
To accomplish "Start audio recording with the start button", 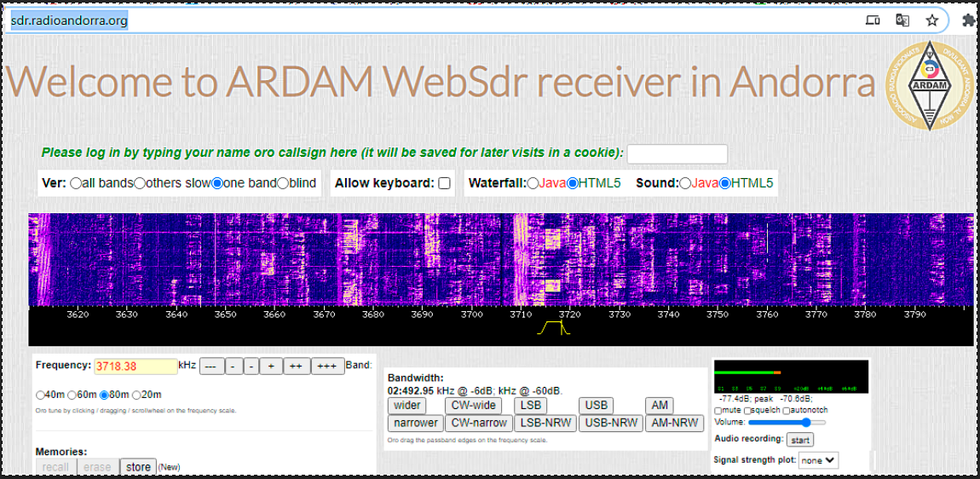I will 800,440.
